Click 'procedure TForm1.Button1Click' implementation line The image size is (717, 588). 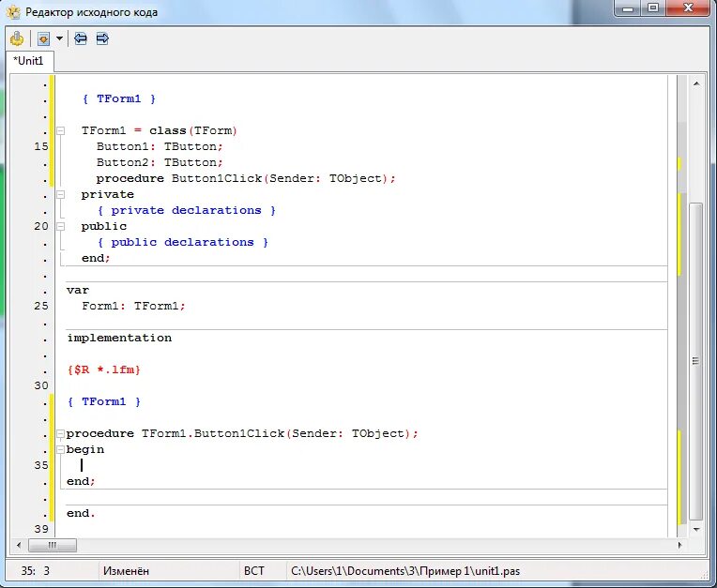tap(242, 433)
